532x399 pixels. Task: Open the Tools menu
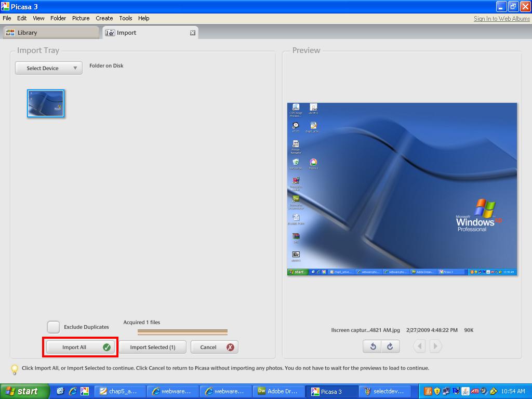[126, 18]
